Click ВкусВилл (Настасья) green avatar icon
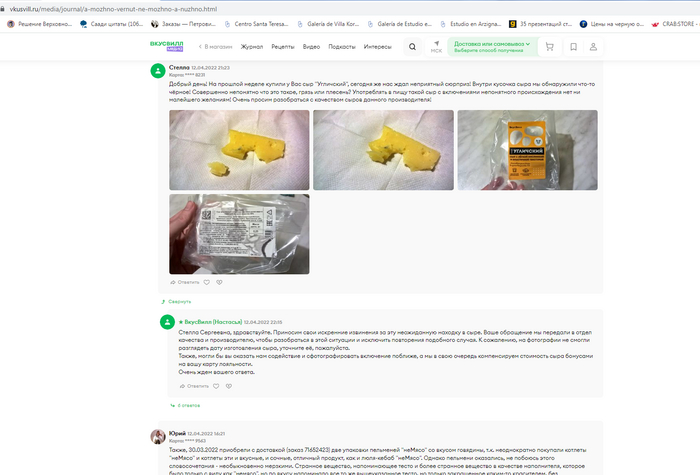 167,322
